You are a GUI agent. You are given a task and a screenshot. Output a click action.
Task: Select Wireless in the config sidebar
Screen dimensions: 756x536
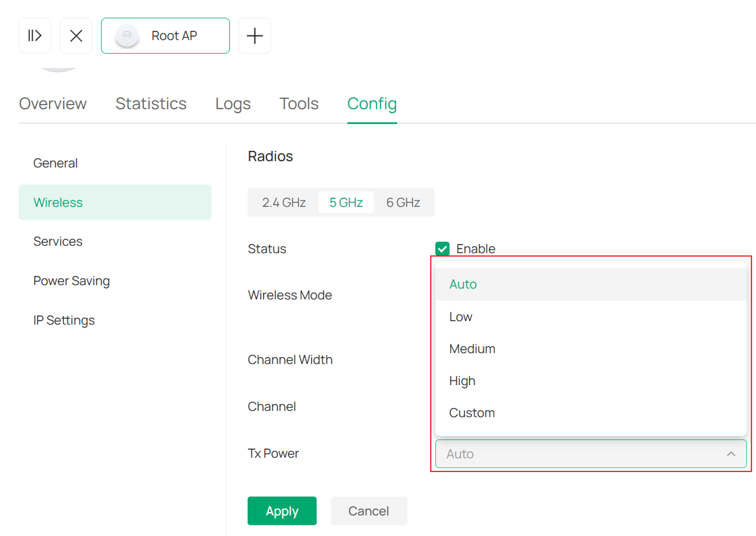point(115,202)
